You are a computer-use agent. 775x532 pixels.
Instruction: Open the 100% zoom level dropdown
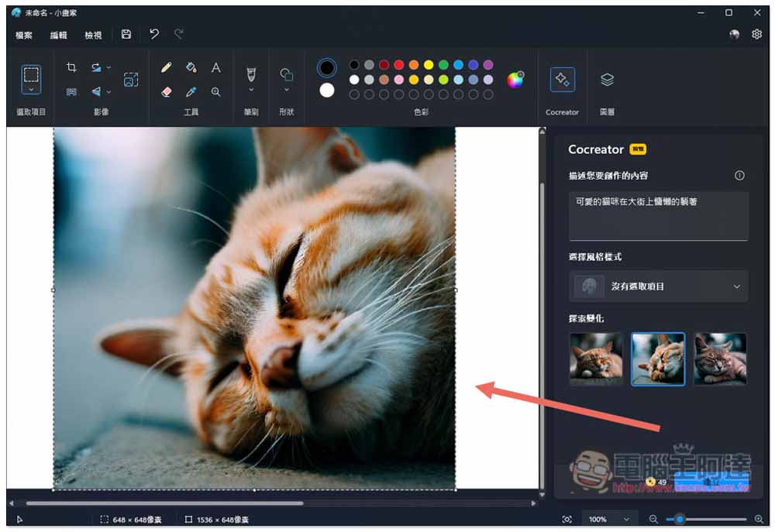click(x=609, y=519)
